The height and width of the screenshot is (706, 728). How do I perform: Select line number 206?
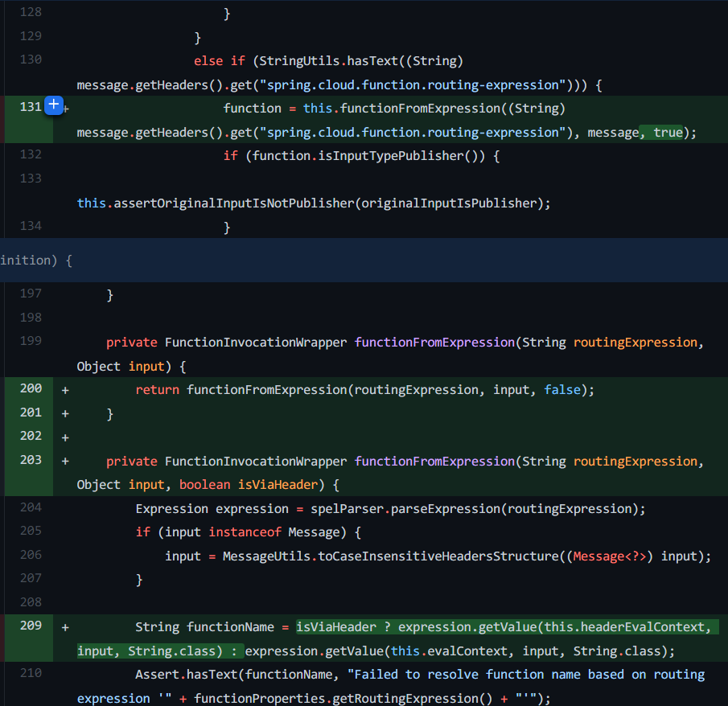pyautogui.click(x=31, y=555)
